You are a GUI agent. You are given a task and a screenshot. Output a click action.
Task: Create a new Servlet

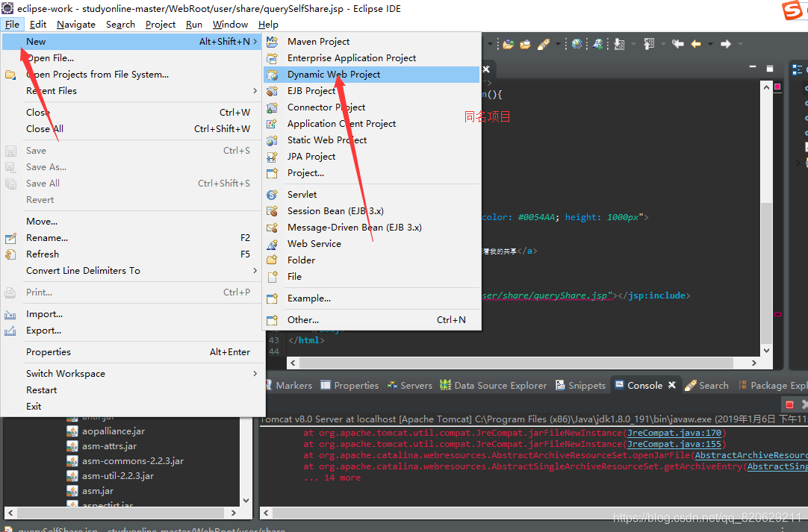click(372, 194)
